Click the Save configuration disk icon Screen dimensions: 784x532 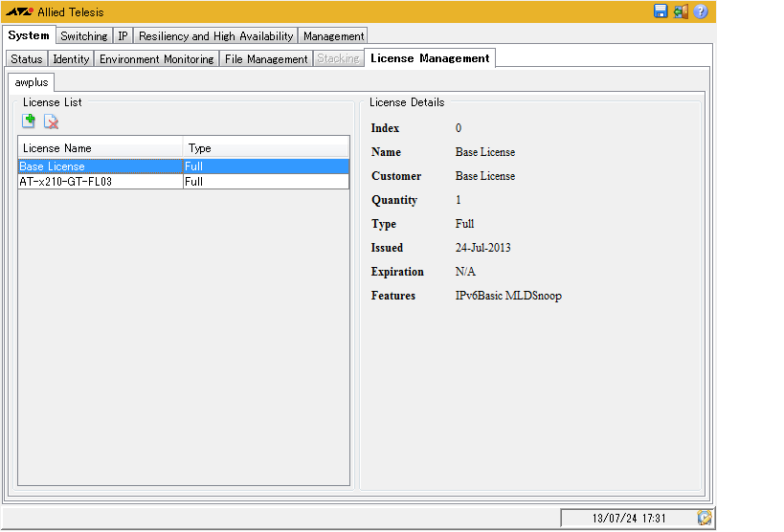(661, 11)
